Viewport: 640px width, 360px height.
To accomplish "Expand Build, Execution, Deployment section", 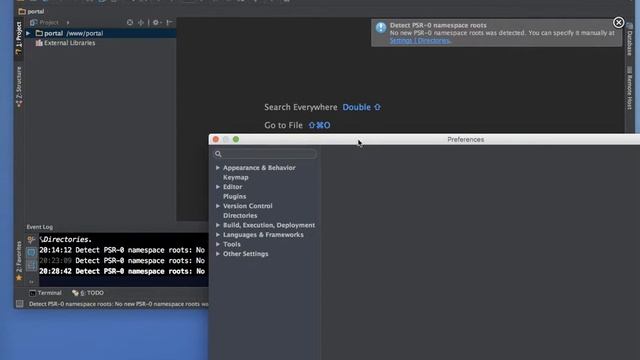I will 218,225.
